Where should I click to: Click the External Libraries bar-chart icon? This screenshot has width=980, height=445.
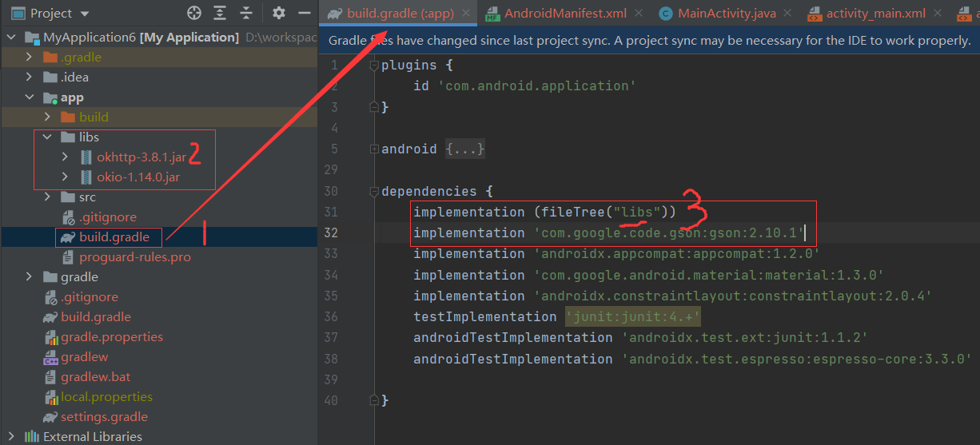(x=32, y=437)
